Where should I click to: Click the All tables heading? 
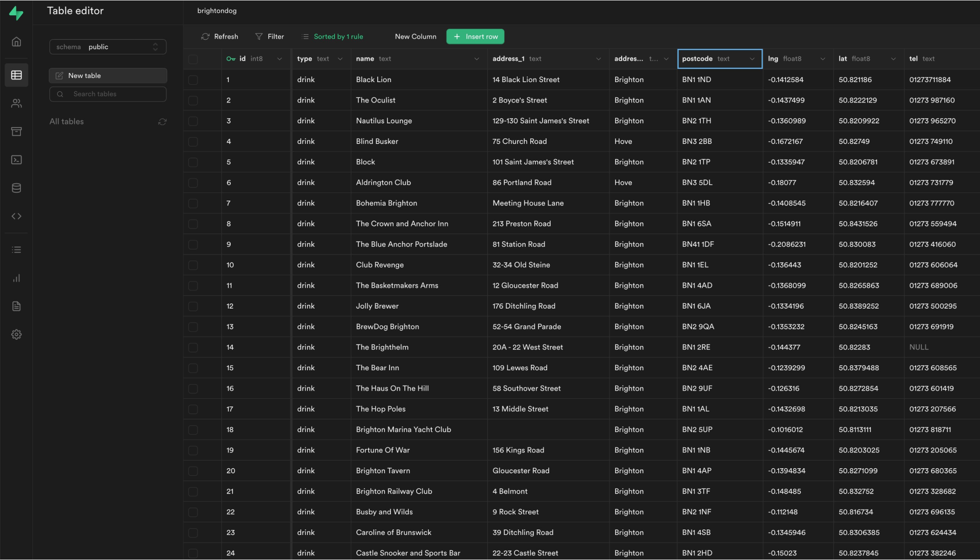(x=66, y=121)
